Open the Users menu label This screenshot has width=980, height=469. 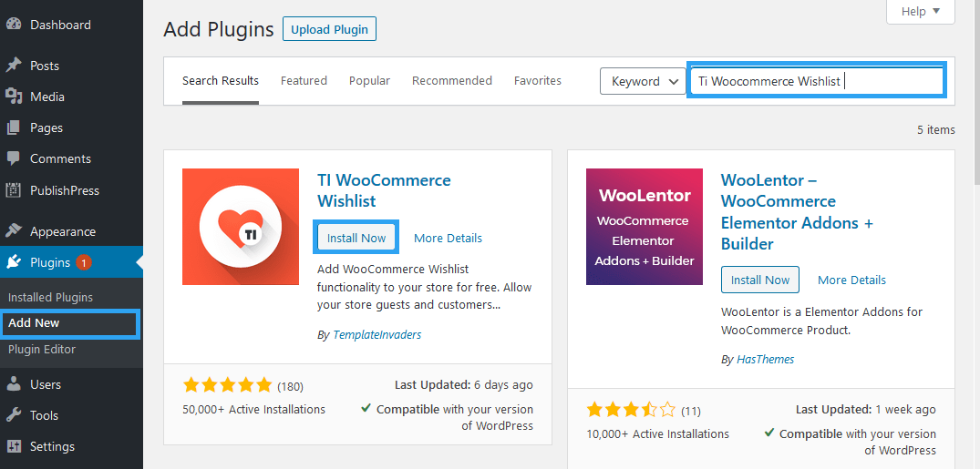(x=46, y=384)
